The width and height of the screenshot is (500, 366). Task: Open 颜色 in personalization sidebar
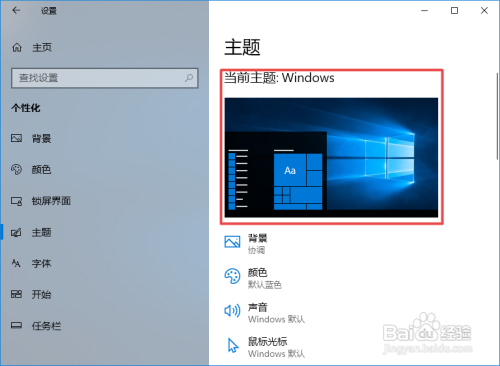41,169
